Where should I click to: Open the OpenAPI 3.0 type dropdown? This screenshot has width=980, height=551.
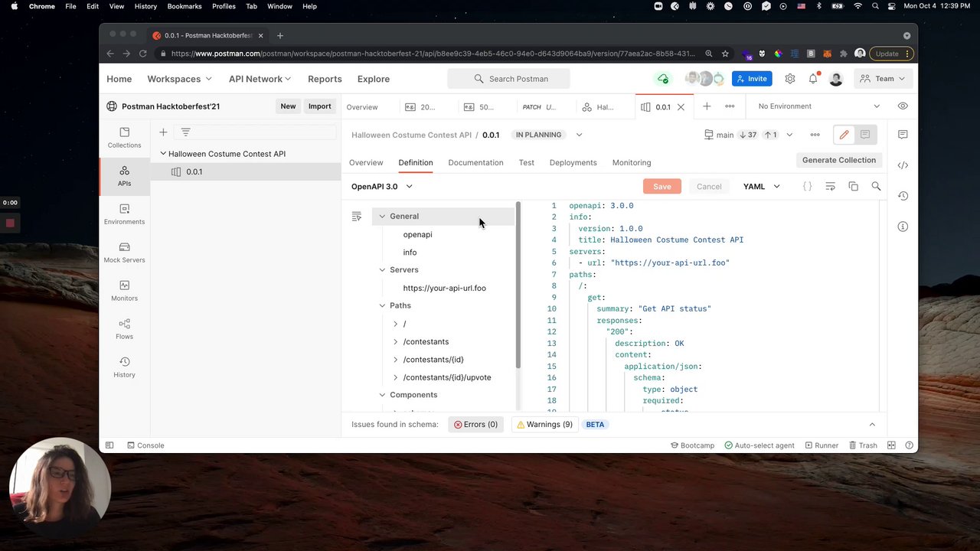pyautogui.click(x=382, y=187)
